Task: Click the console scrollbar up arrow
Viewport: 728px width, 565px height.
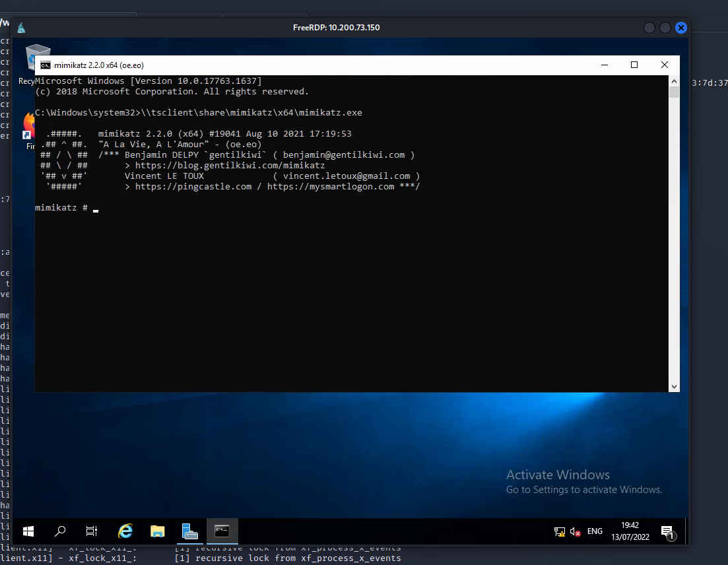Action: (674, 81)
